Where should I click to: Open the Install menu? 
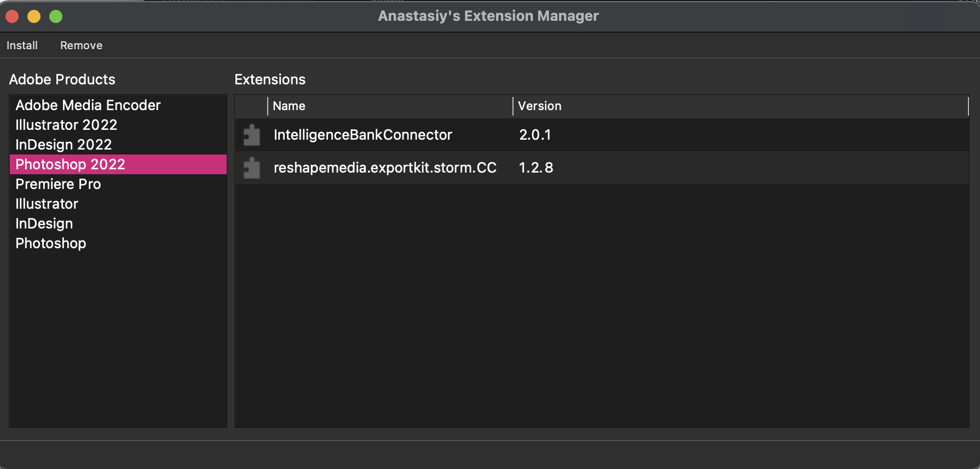[x=22, y=45]
